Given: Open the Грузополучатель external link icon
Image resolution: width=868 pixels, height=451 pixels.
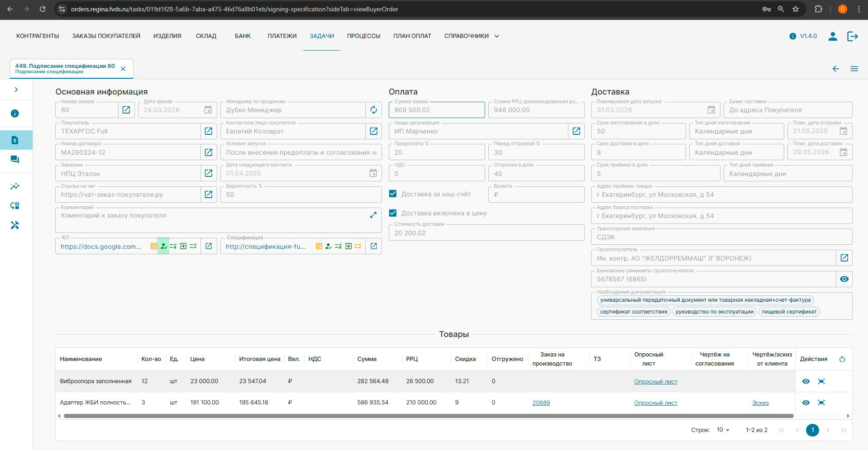Looking at the screenshot, I should point(844,258).
